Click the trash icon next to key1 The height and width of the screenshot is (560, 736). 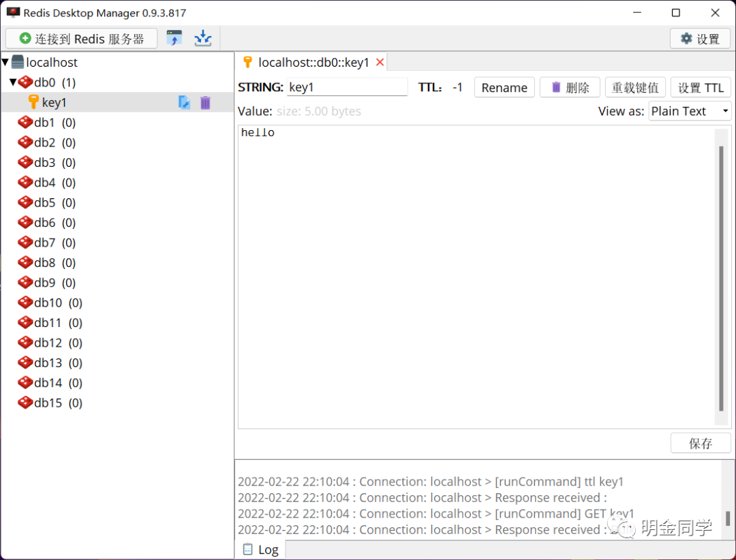tap(205, 102)
